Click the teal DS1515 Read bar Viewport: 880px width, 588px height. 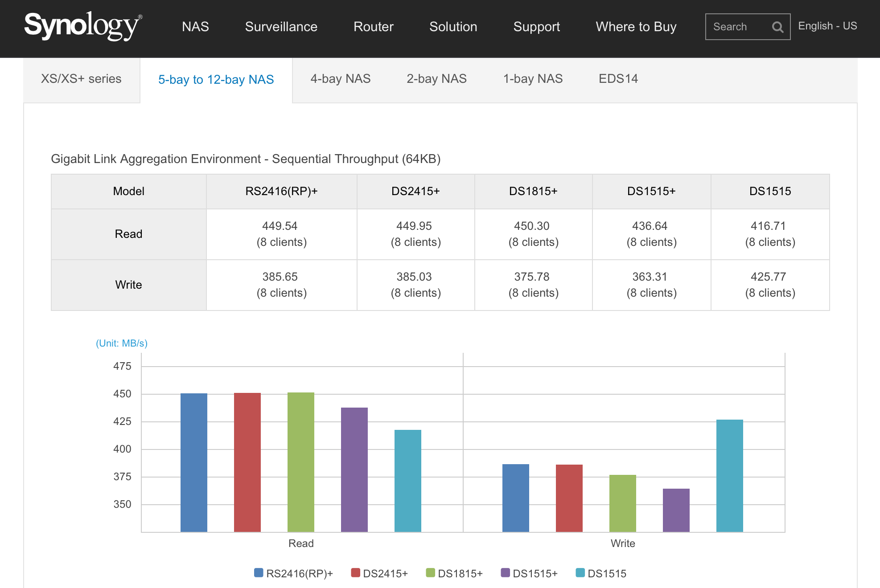pyautogui.click(x=408, y=481)
